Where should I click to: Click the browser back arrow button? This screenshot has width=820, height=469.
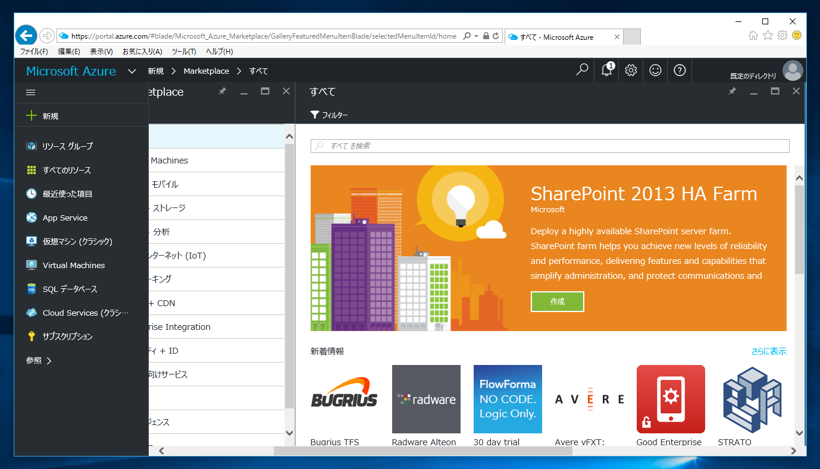[26, 36]
